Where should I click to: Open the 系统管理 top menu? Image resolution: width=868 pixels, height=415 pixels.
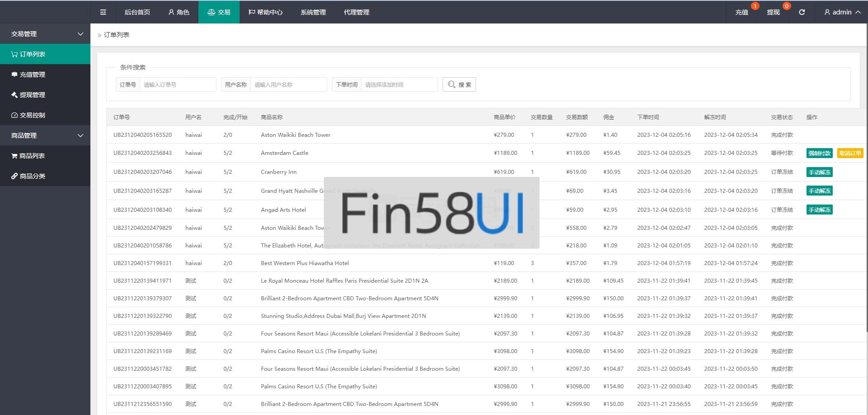(313, 12)
